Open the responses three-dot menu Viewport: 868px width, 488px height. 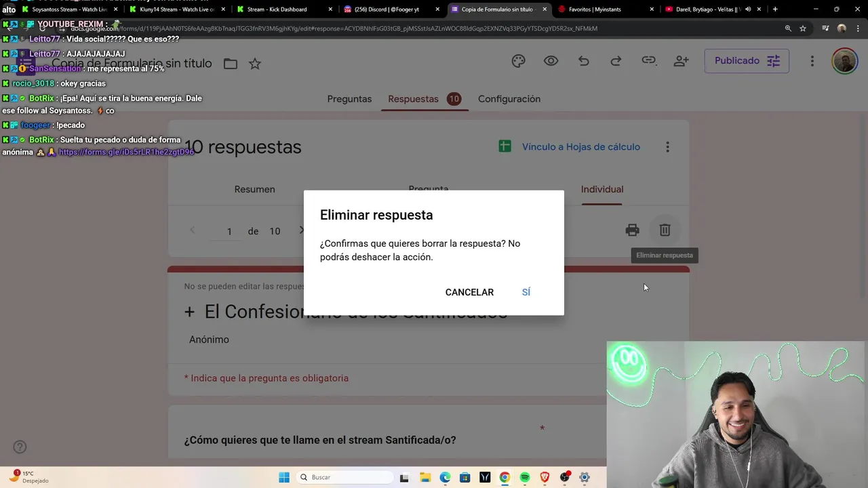click(x=667, y=147)
